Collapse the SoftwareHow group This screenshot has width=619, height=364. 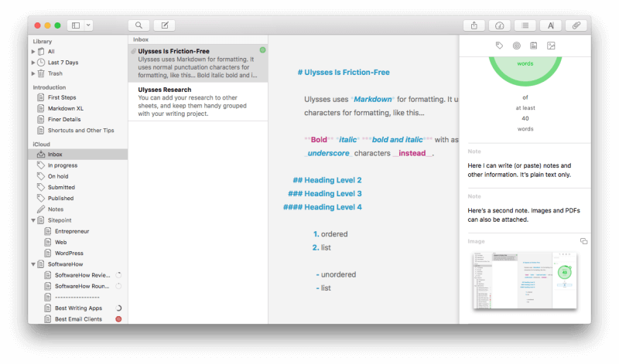pos(33,264)
